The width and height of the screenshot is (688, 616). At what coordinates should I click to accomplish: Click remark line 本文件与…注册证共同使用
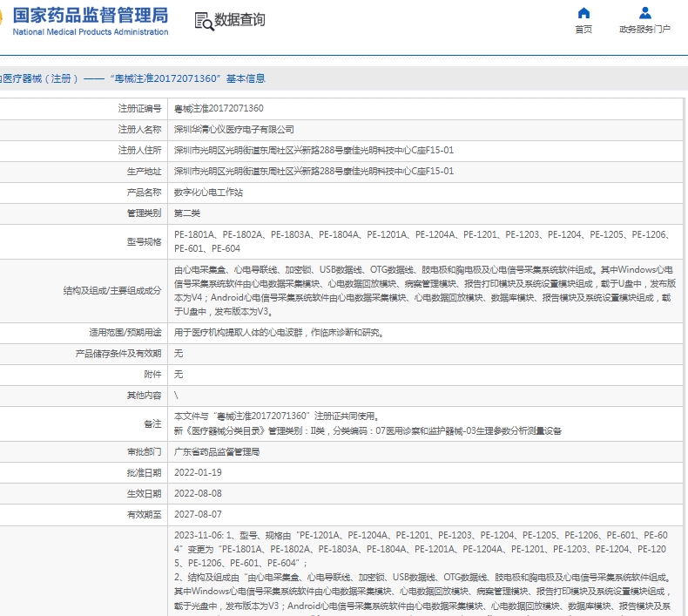[277, 416]
